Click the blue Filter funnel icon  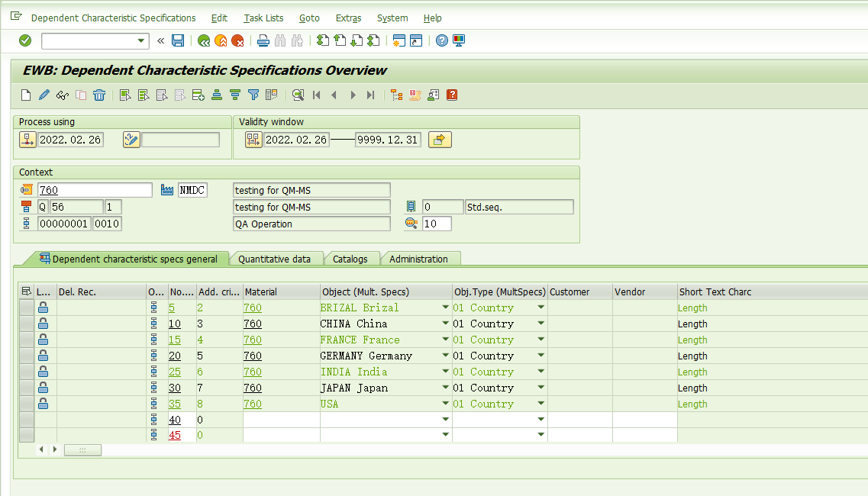click(x=253, y=95)
